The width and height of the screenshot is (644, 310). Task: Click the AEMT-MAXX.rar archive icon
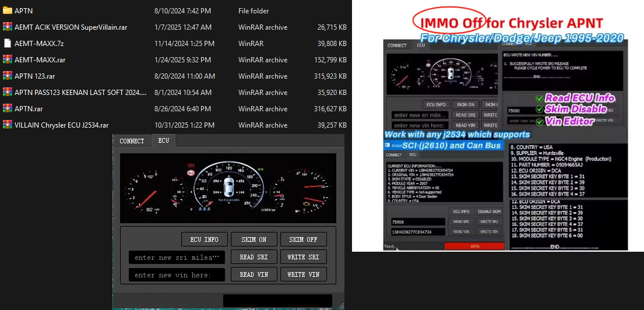coord(8,59)
